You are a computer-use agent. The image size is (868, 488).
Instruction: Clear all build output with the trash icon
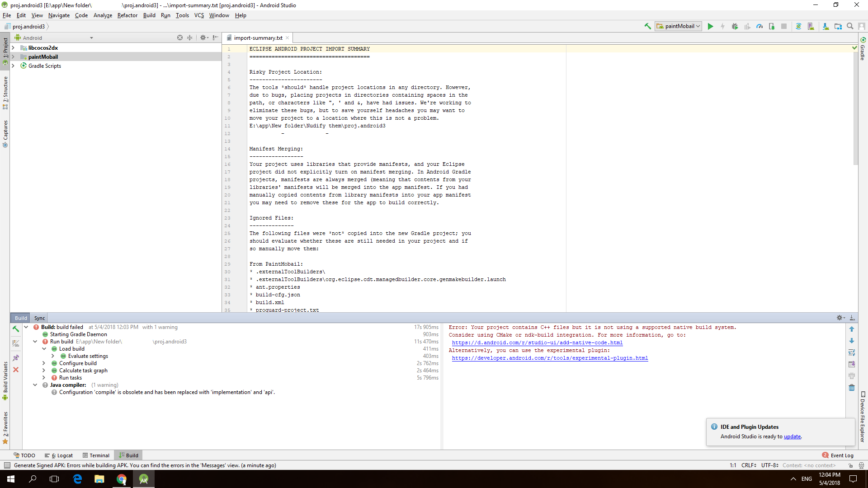852,388
